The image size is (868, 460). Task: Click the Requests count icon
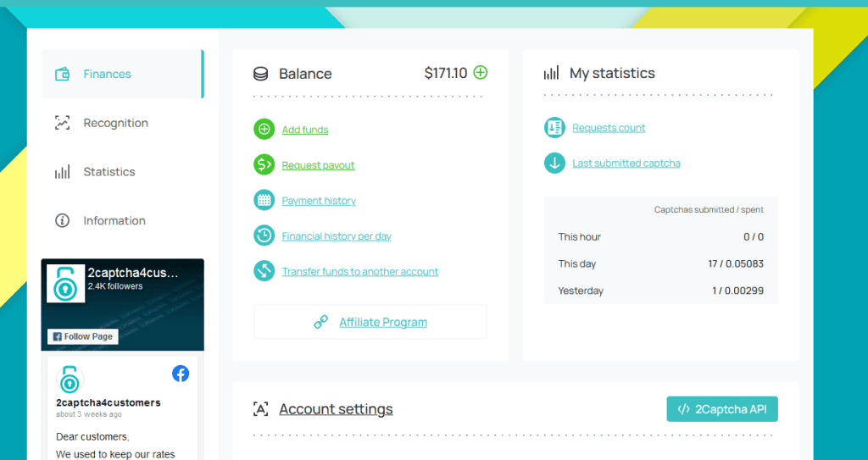pos(554,128)
